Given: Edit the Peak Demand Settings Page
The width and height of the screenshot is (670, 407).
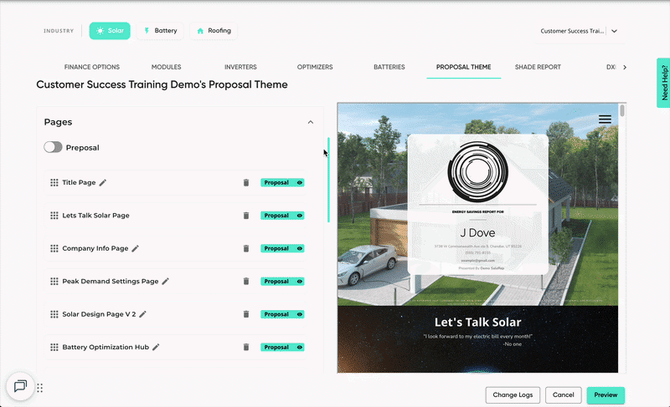Looking at the screenshot, I should point(165,281).
